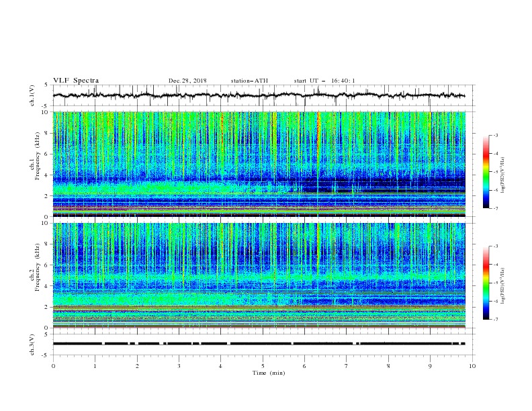Click the "7" tick on the time axis
The image size is (532, 411).
(347, 366)
